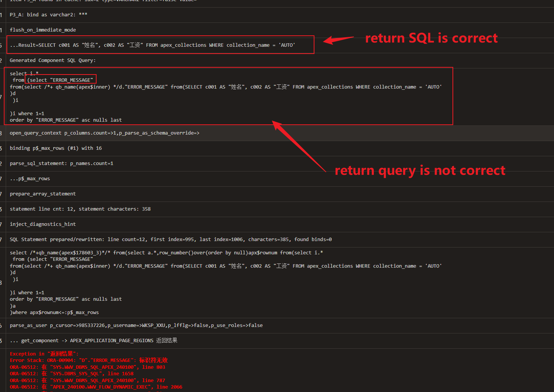Screen dimensions: 554x392
Task: Select the parse_sql_statement log row
Action: pos(61,163)
